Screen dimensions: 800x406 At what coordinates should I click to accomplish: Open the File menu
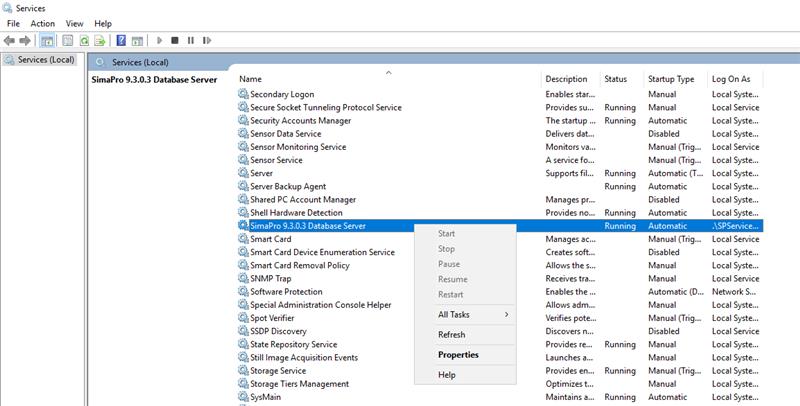click(13, 23)
